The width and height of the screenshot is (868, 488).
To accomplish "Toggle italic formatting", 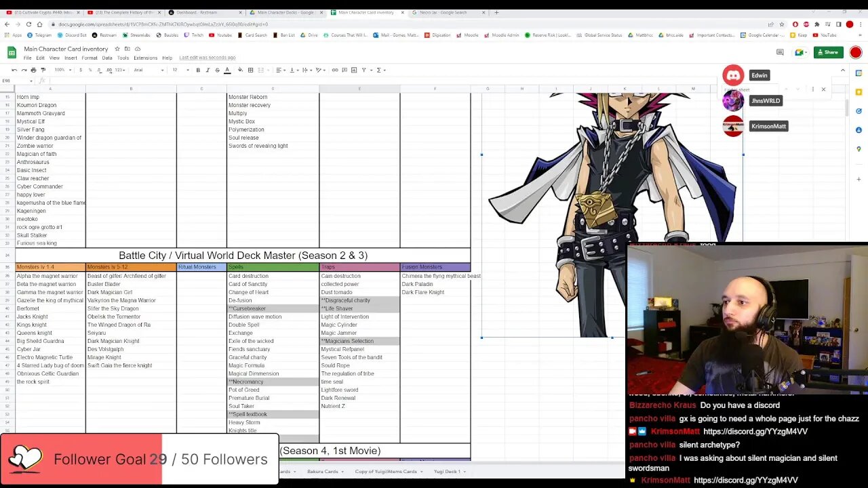I will 208,70.
